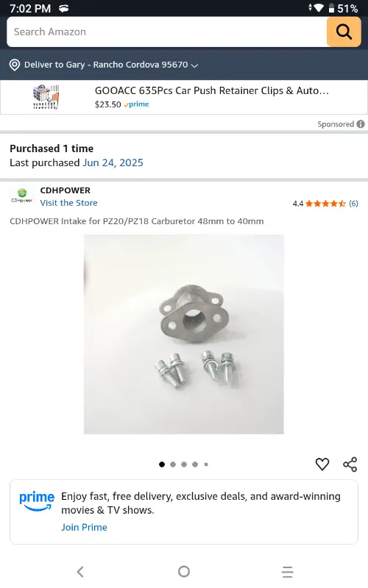The image size is (368, 588).
Task: Open the share icon for this product
Action: (350, 465)
